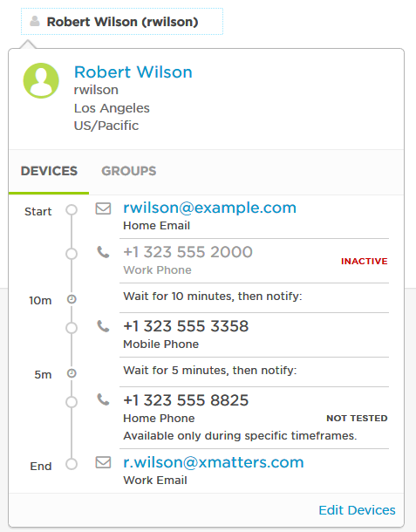Click the envelope icon beside Home Email

[x=103, y=208]
